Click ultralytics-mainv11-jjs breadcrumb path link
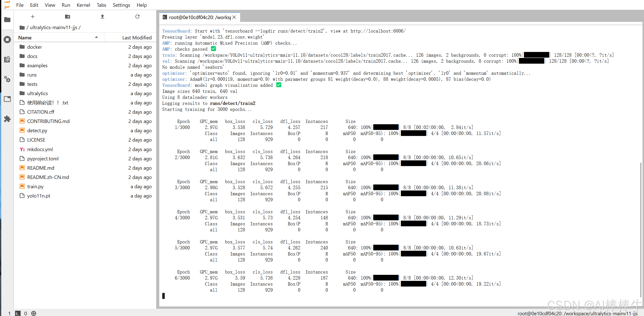The height and width of the screenshot is (316, 644). coord(53,28)
